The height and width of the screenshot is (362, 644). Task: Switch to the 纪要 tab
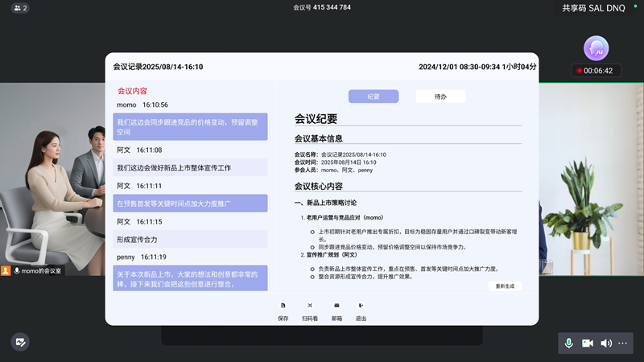(x=374, y=97)
